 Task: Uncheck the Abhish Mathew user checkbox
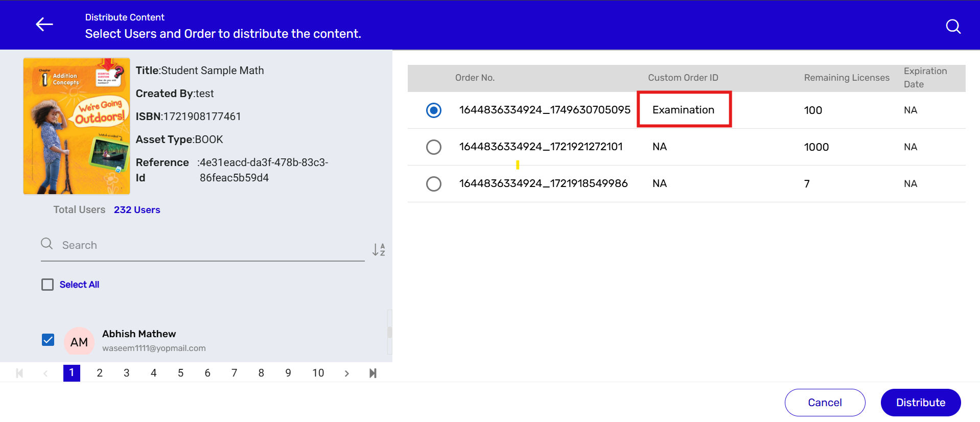48,340
